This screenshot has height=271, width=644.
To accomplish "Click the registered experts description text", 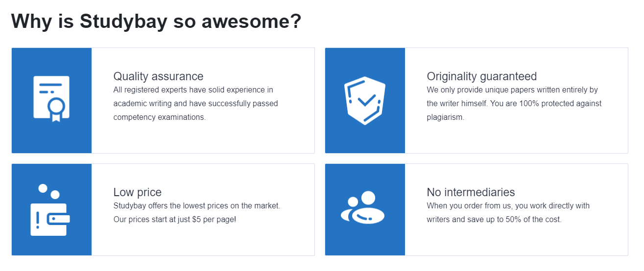I will coord(195,104).
